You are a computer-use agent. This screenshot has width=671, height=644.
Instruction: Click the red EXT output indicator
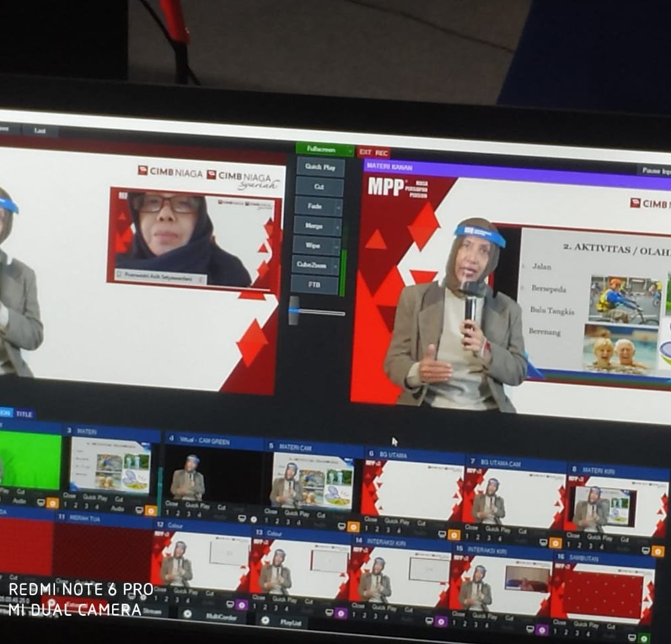(x=365, y=152)
